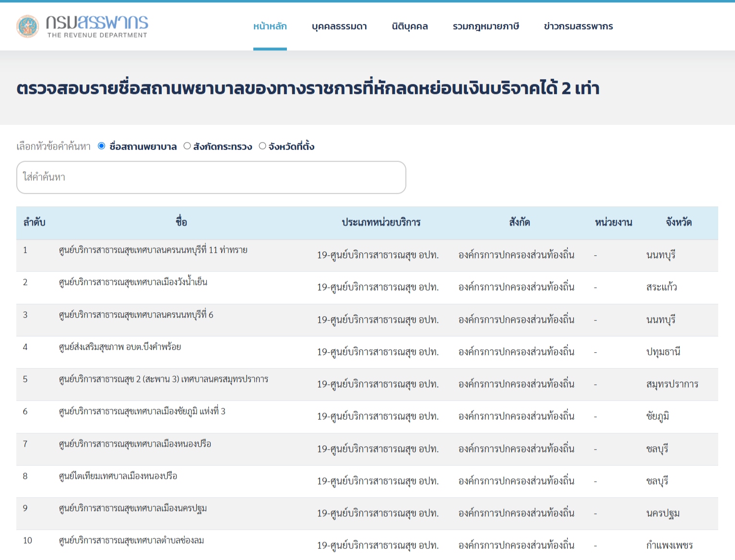Click the หน่วยงาน column header
The image size is (735, 560).
tap(613, 222)
